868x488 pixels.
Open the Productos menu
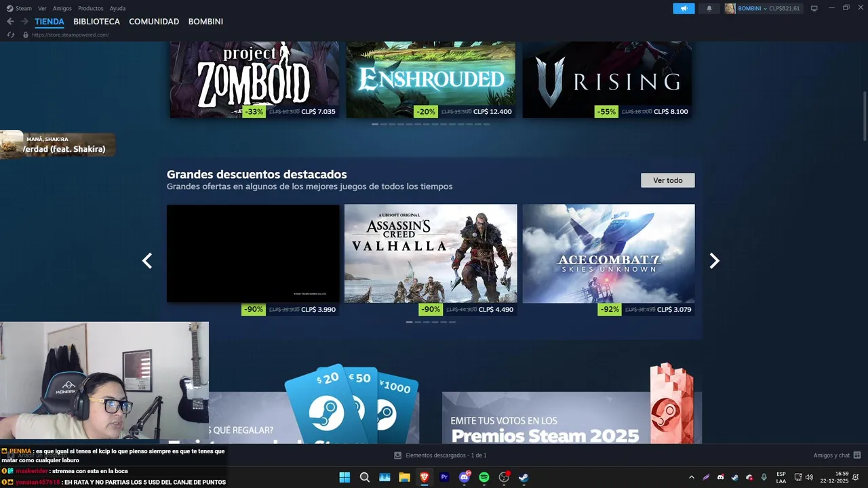91,8
